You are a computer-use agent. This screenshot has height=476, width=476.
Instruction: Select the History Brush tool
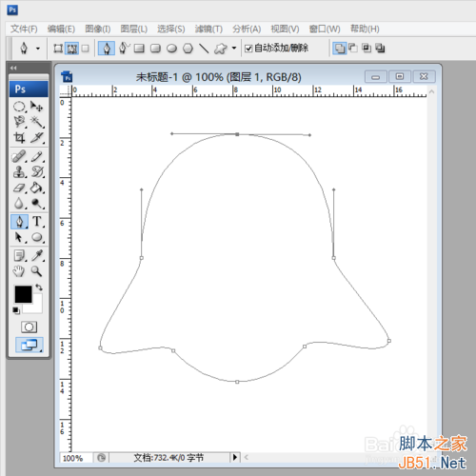point(36,172)
